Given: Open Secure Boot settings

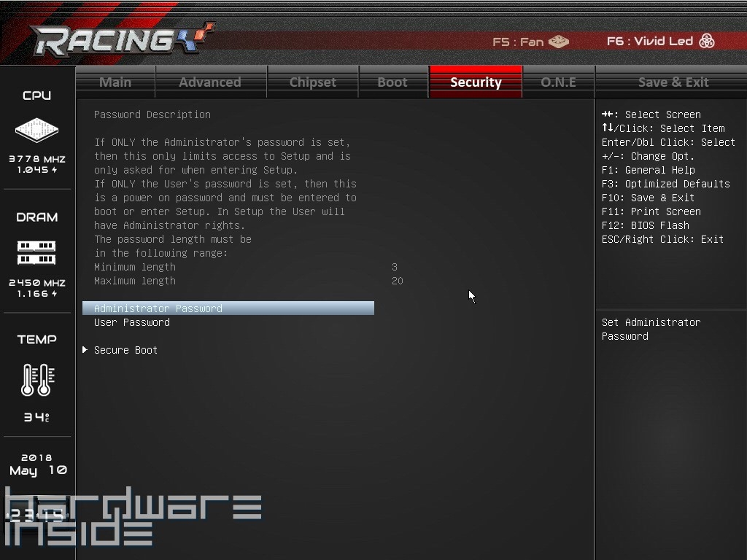Looking at the screenshot, I should pos(125,350).
